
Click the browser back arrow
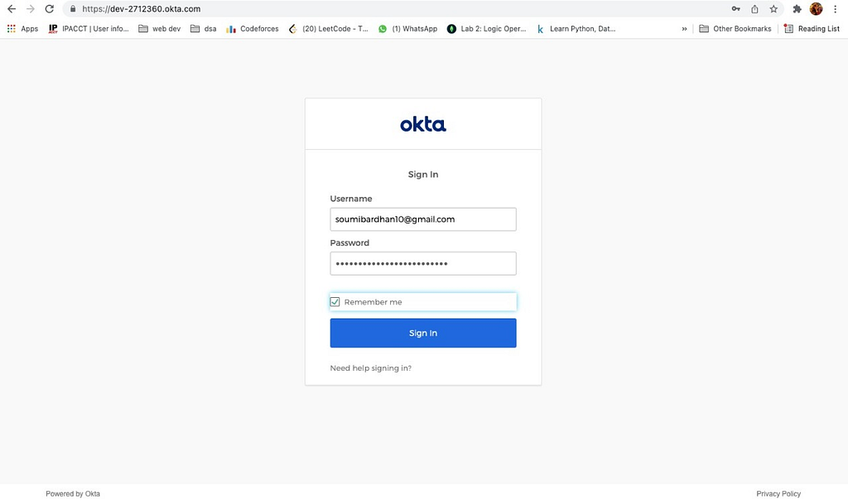(12, 8)
